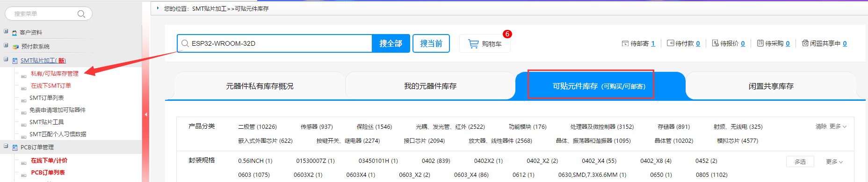This screenshot has height=182, width=868.
Task: Click the 待报价 quote icon
Action: click(x=715, y=43)
